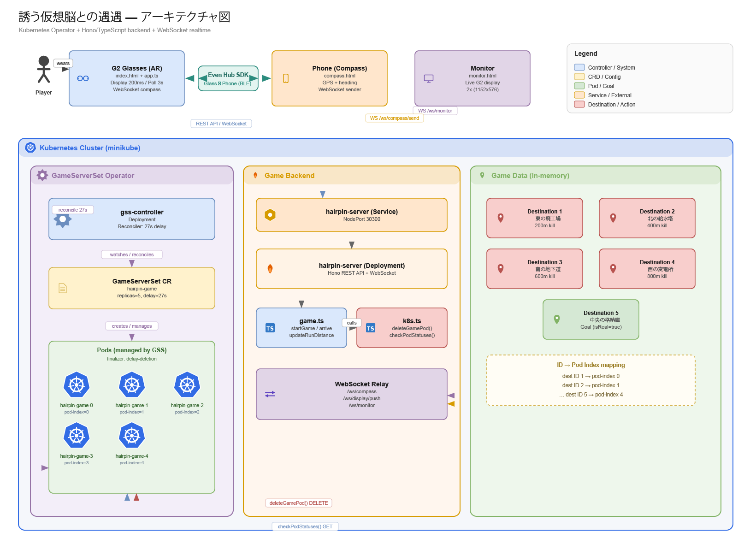The image size is (756, 544).
Task: Click the monitor display icon
Action: (x=429, y=78)
